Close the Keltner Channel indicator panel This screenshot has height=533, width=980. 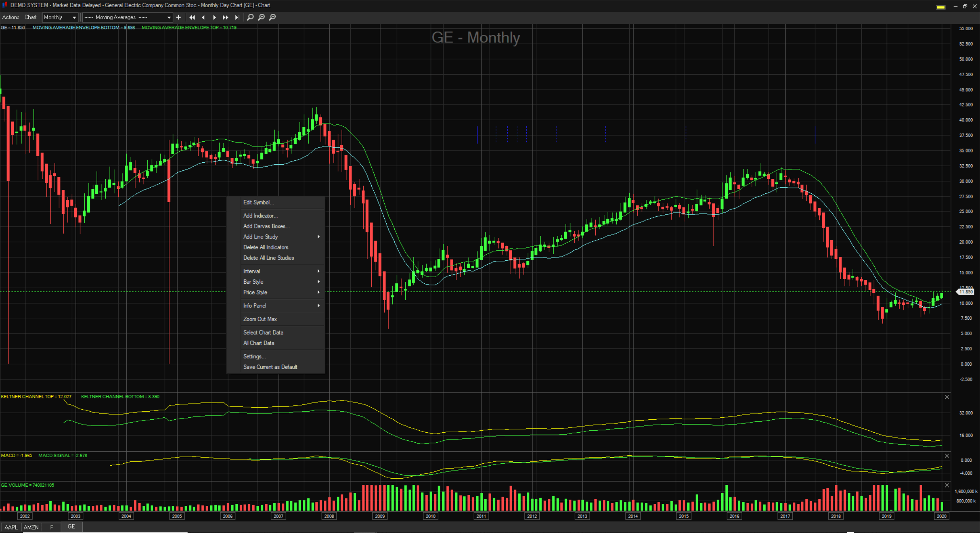pyautogui.click(x=947, y=397)
